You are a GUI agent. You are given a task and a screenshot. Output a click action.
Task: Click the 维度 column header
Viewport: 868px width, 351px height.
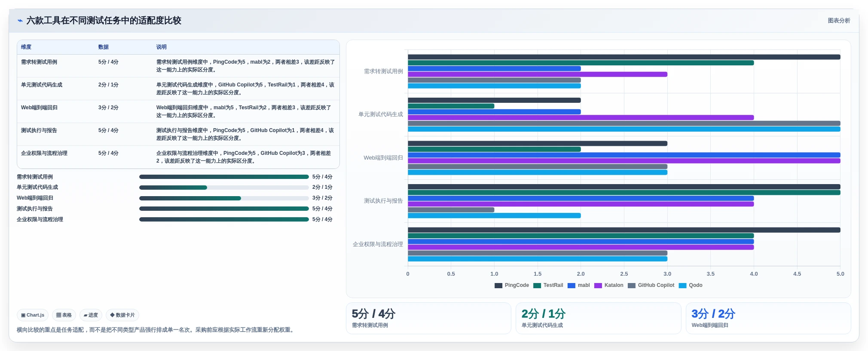click(26, 47)
